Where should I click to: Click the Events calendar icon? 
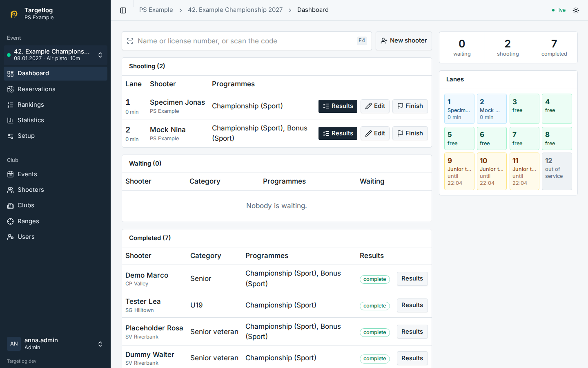click(x=11, y=175)
